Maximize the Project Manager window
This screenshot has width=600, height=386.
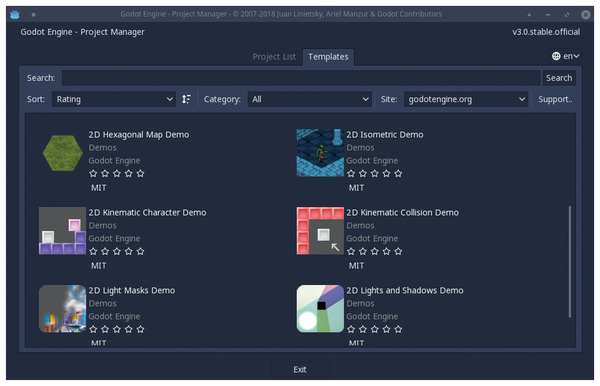(x=567, y=15)
